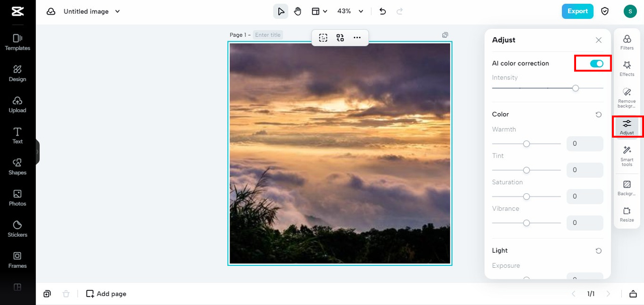The height and width of the screenshot is (305, 644).
Task: Open the Frames panel
Action: coord(18,260)
